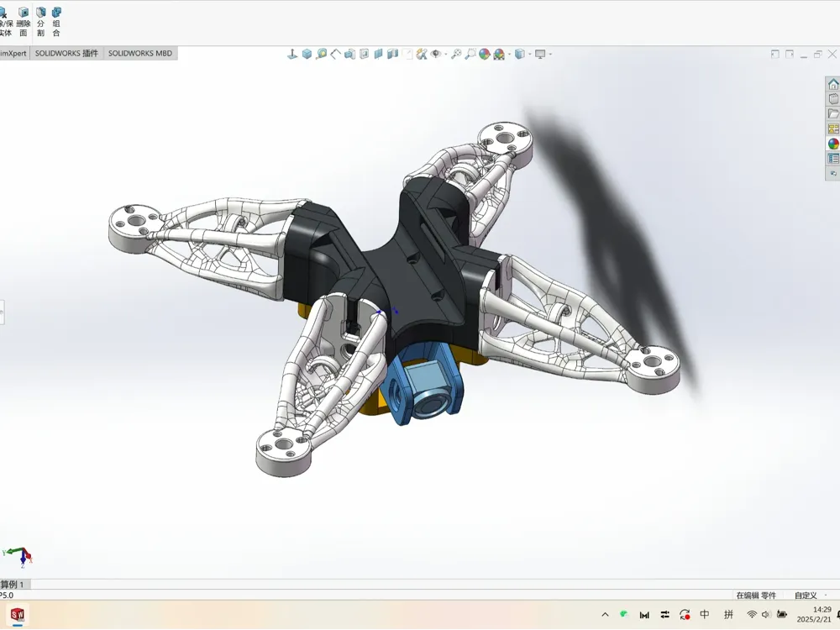Screen dimensions: 840x630
Task: Select the Section View icon
Action: pyautogui.click(x=378, y=54)
